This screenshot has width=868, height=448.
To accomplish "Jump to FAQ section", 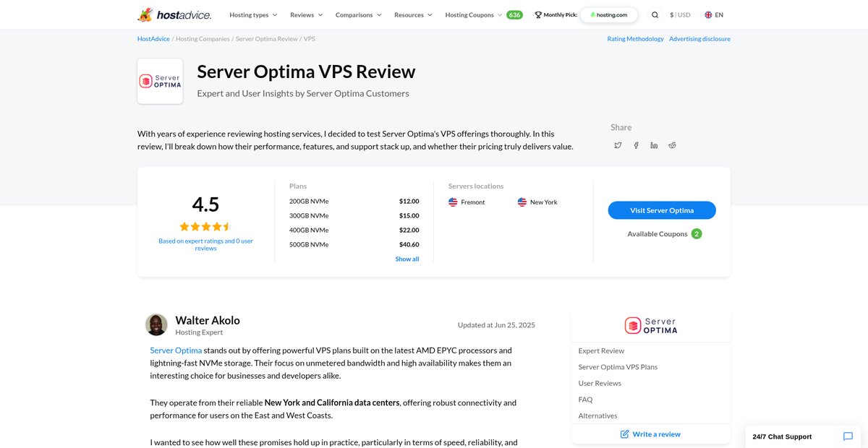I will tap(585, 400).
